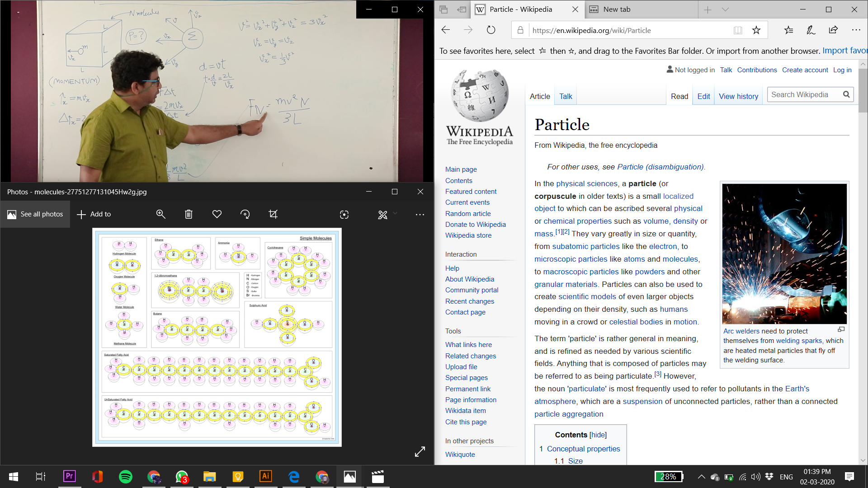This screenshot has height=488, width=868.
Task: Open the volume control in system tray
Action: tap(755, 477)
